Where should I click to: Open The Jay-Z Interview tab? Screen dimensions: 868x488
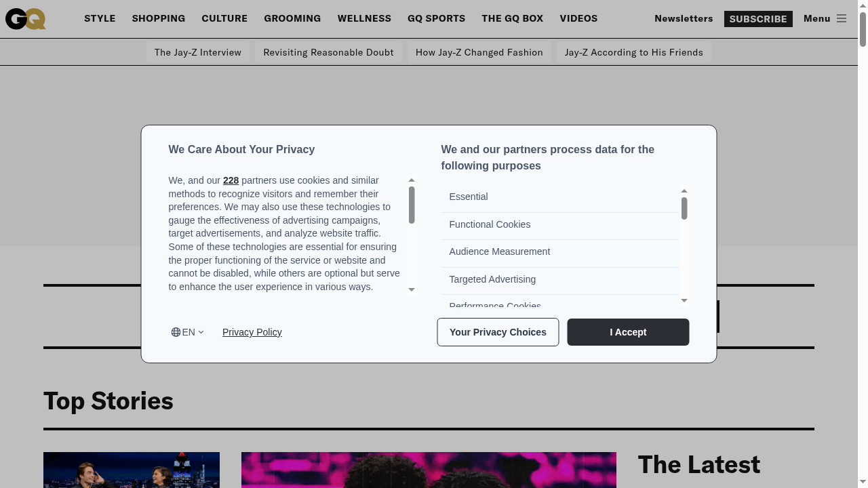coord(197,52)
